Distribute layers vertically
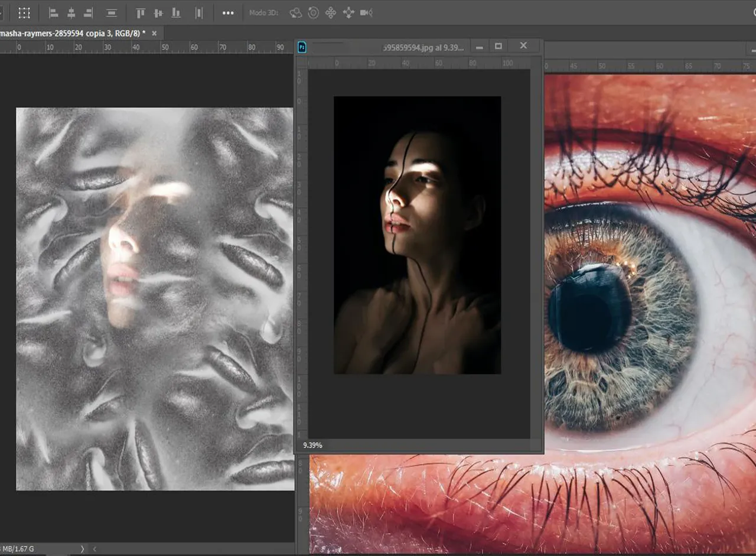The height and width of the screenshot is (556, 756). [x=111, y=12]
